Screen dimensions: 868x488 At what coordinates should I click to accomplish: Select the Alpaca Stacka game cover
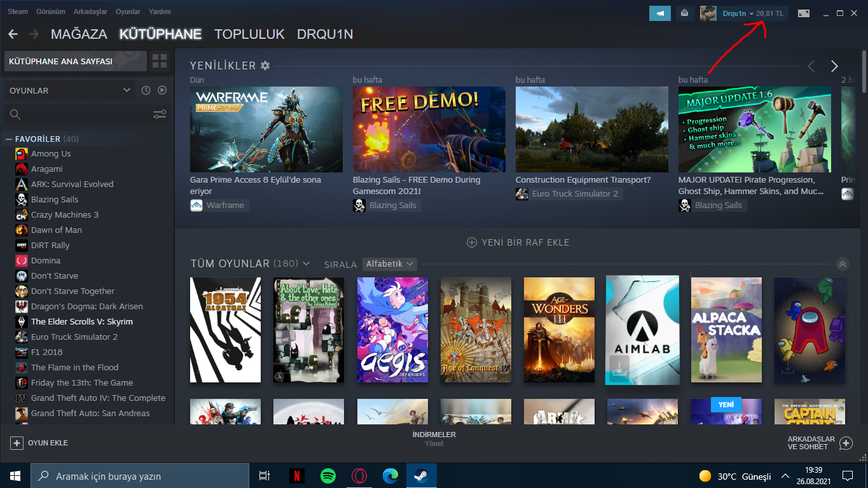726,330
